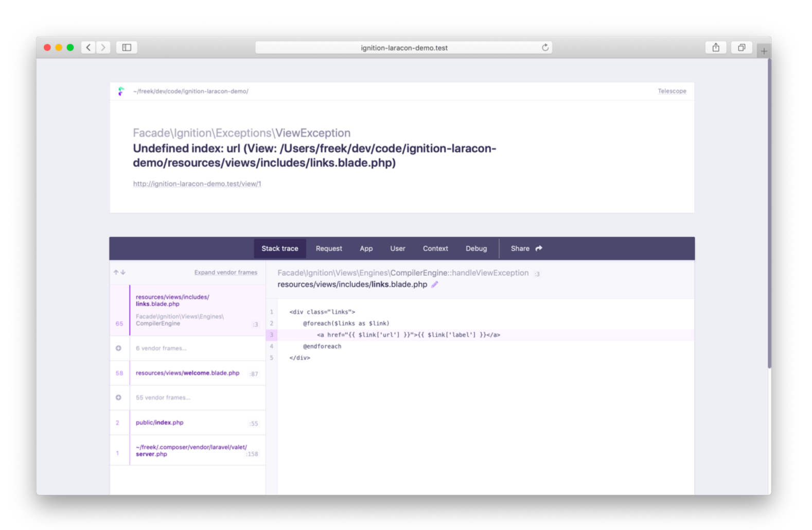812x530 pixels.
Task: Open the Context tab
Action: [x=435, y=249]
